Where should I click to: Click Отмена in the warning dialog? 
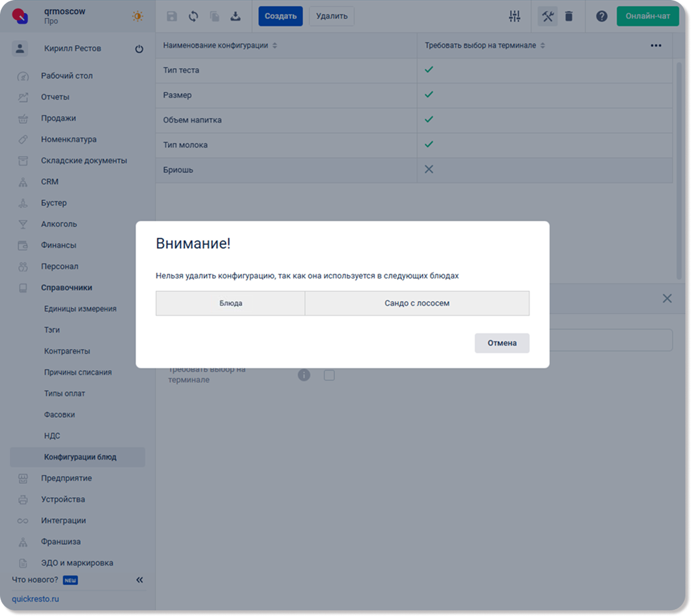click(x=502, y=343)
